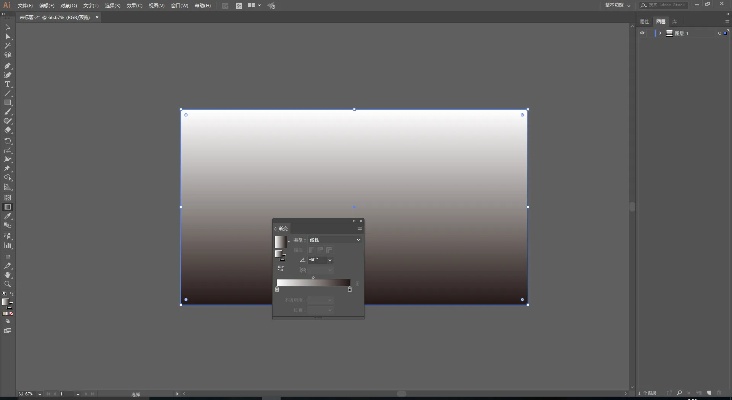Select the Rectangle tool
Image resolution: width=732 pixels, height=400 pixels.
(x=7, y=103)
